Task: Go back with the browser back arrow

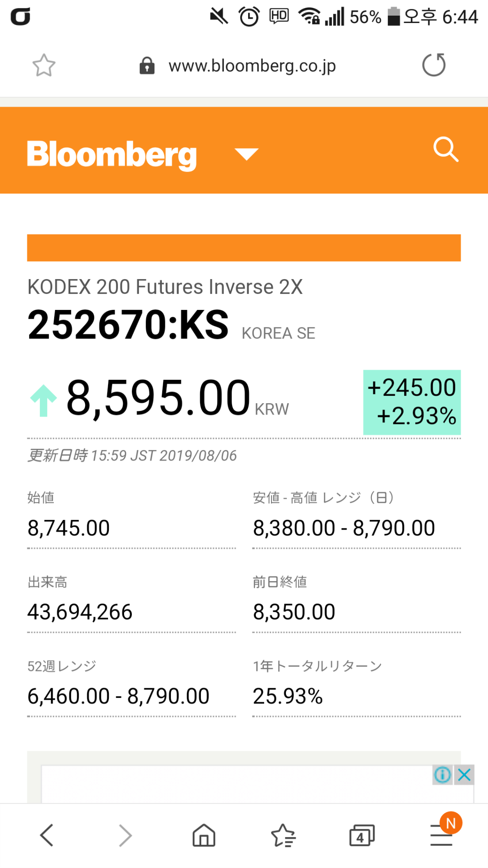Action: tap(47, 835)
